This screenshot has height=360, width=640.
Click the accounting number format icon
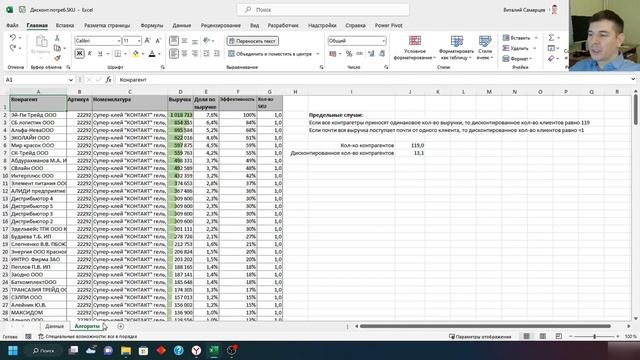point(333,54)
